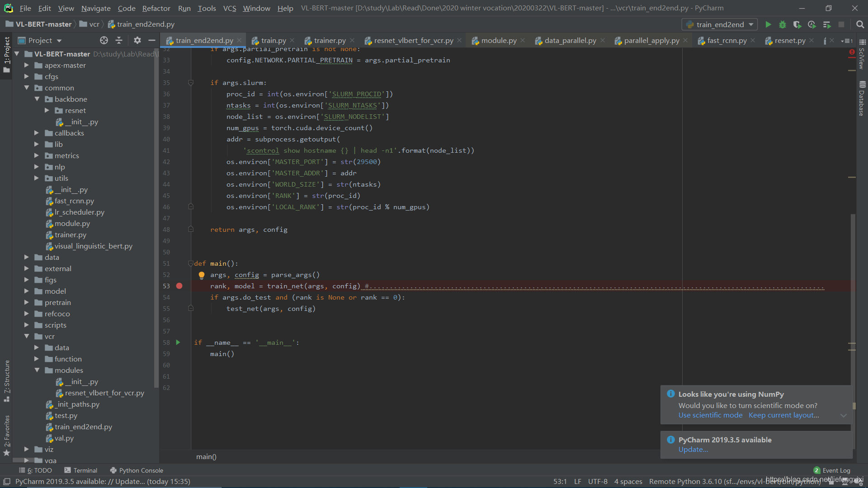Close the trainer.py editor tab
Viewport: 868px width, 488px height.
(352, 41)
